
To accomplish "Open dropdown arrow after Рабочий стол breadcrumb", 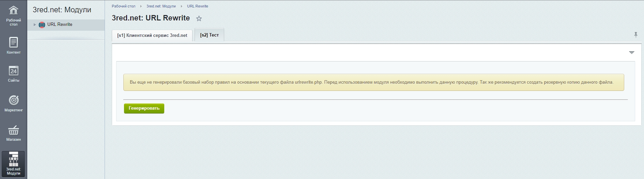I will (141, 6).
